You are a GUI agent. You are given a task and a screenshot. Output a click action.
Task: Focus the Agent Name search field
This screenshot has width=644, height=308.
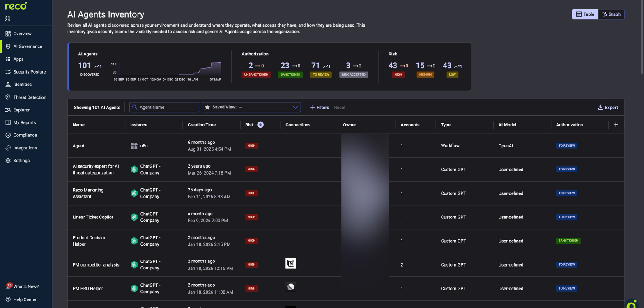164,107
